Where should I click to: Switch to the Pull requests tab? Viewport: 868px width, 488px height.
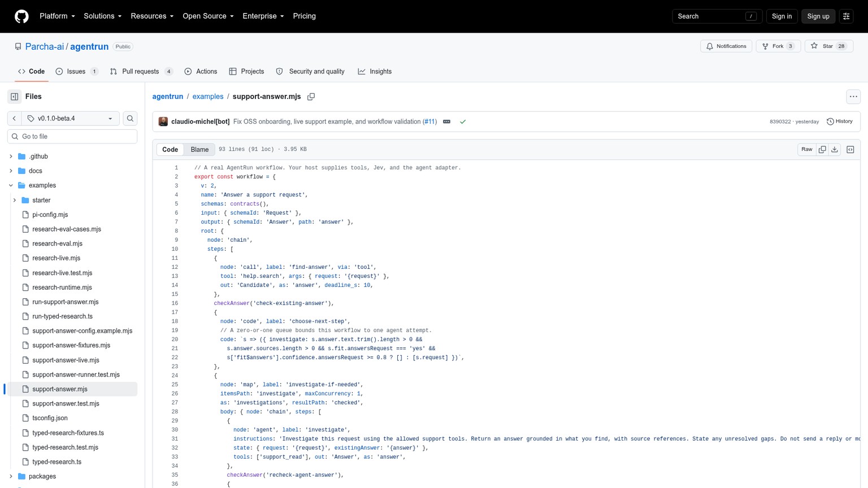pyautogui.click(x=141, y=72)
